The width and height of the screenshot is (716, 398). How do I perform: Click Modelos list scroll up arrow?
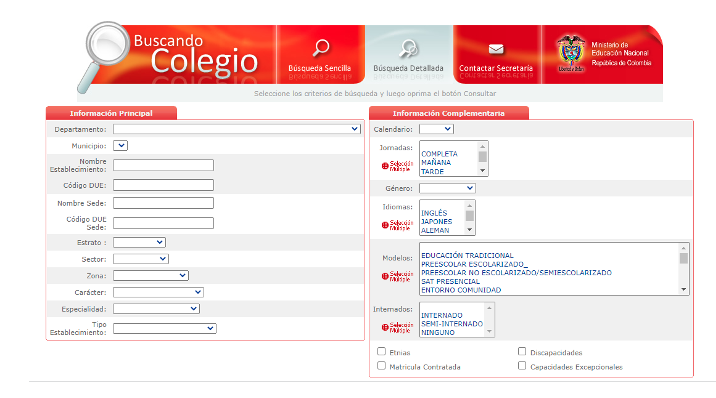click(x=684, y=248)
